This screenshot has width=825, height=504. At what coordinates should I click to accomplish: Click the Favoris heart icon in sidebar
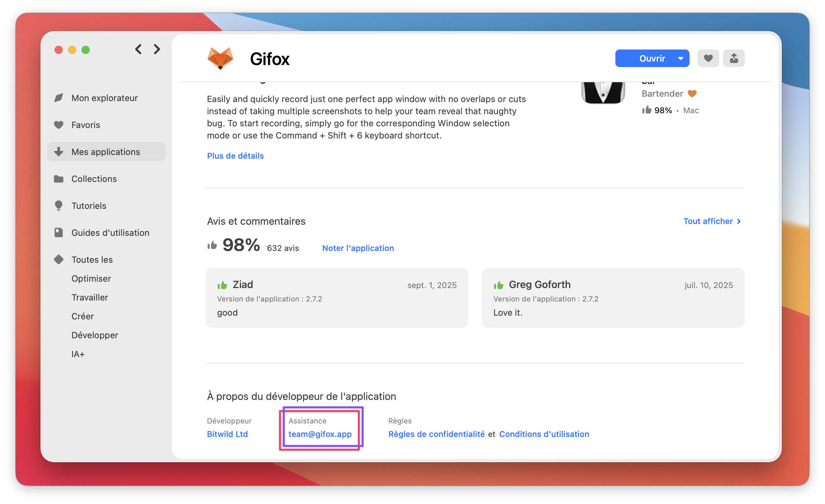[x=59, y=125]
